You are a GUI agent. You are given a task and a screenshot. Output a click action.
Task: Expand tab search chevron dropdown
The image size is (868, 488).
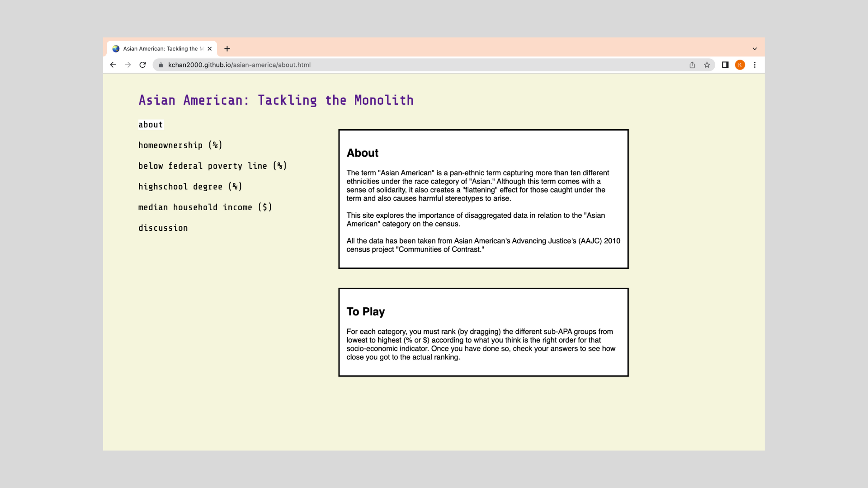pyautogui.click(x=755, y=49)
